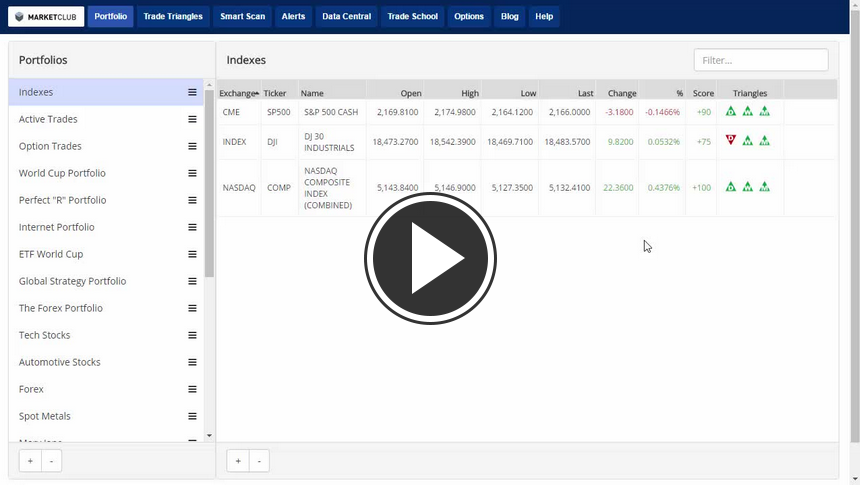Add a symbol to Indexes with plus
This screenshot has width=860, height=485.
tap(238, 461)
